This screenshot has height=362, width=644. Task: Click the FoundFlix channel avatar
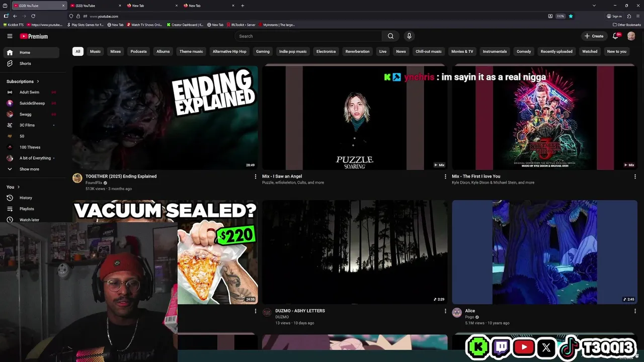77,178
